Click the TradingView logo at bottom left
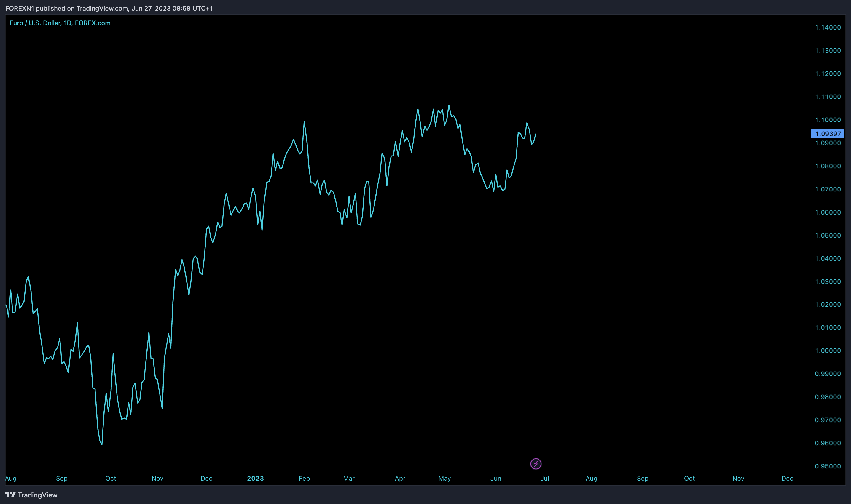Viewport: 851px width, 504px height. click(31, 495)
